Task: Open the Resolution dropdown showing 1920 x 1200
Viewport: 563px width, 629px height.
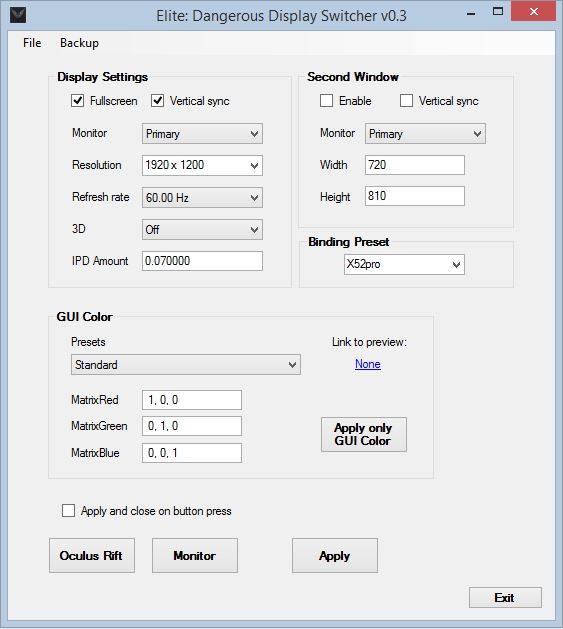Action: pyautogui.click(x=202, y=165)
